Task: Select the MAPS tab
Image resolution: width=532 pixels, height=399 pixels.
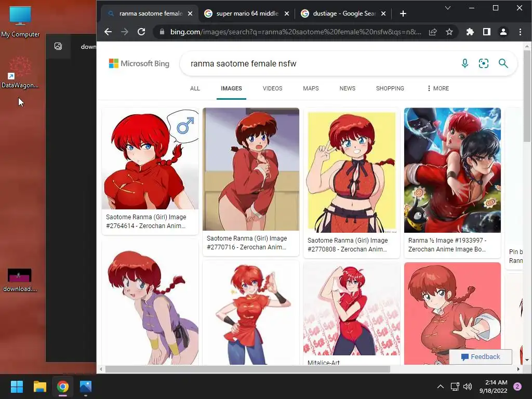Action: [x=311, y=88]
